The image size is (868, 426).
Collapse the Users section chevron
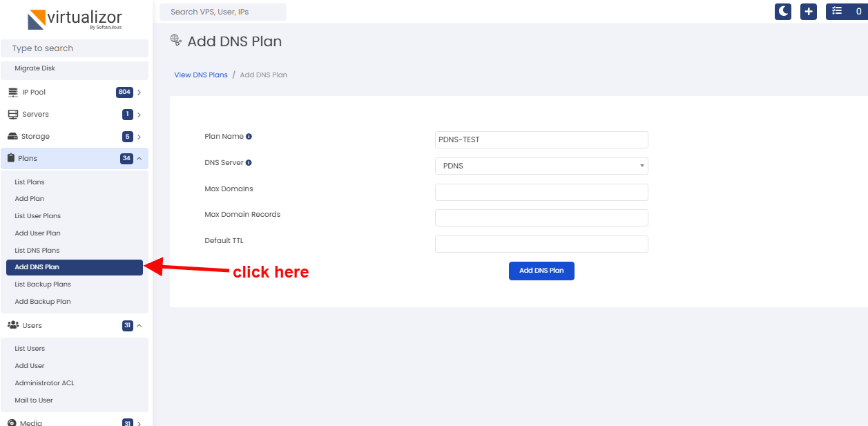(139, 326)
